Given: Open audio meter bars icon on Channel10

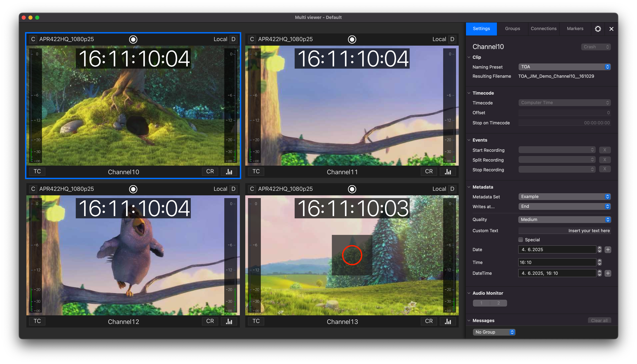Looking at the screenshot, I should point(229,172).
